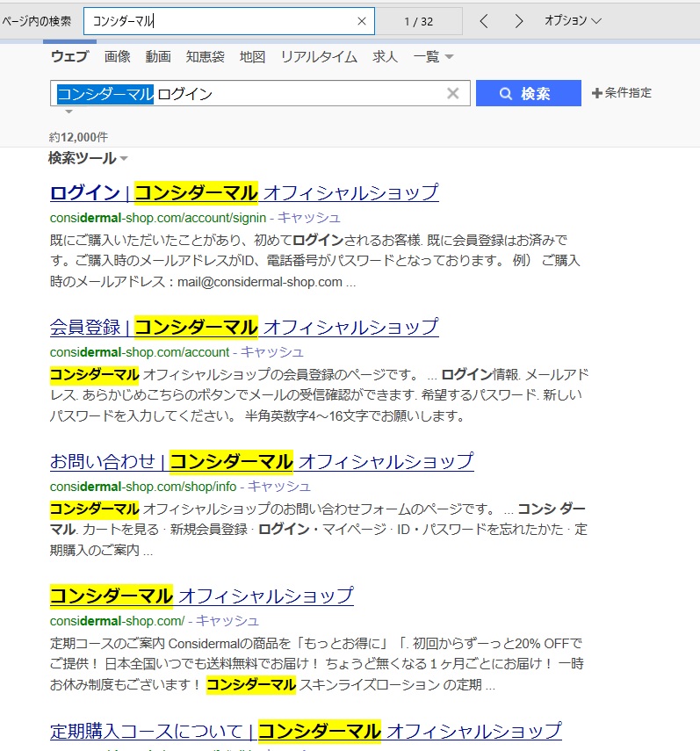This screenshot has width=700, height=751.
Task: Expand the オプション find options dropdown
Action: click(x=573, y=20)
